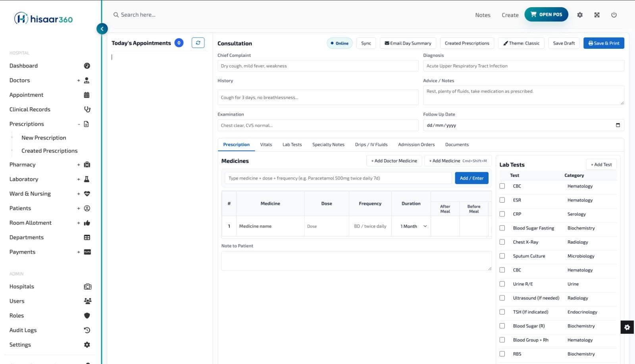The image size is (635, 364).
Task: Expand the Room Allotment submenu plus
Action: coord(79,223)
